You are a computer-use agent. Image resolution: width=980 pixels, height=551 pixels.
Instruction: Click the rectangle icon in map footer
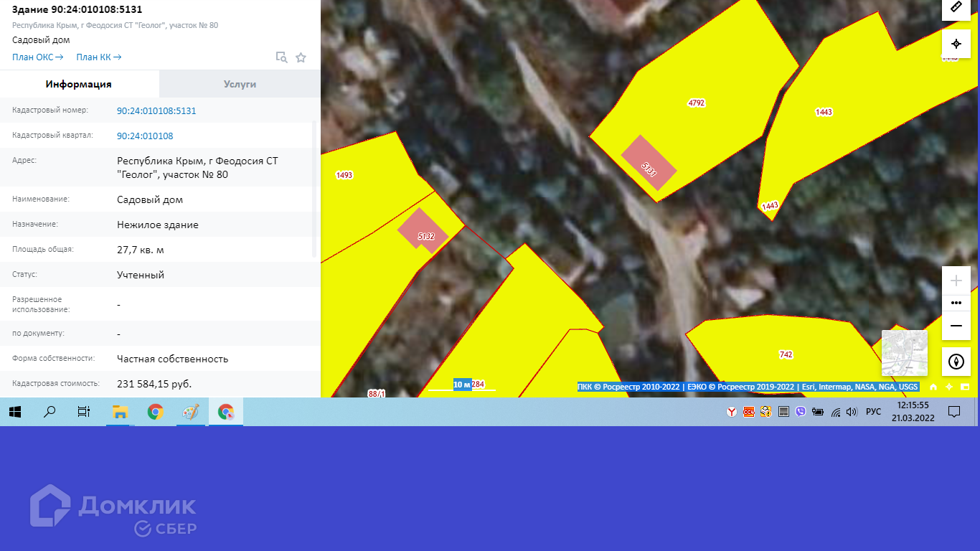point(965,387)
